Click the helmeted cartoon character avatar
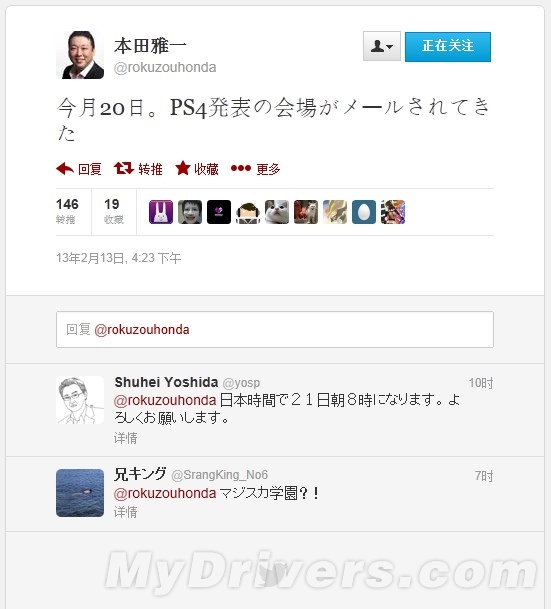 pos(248,212)
